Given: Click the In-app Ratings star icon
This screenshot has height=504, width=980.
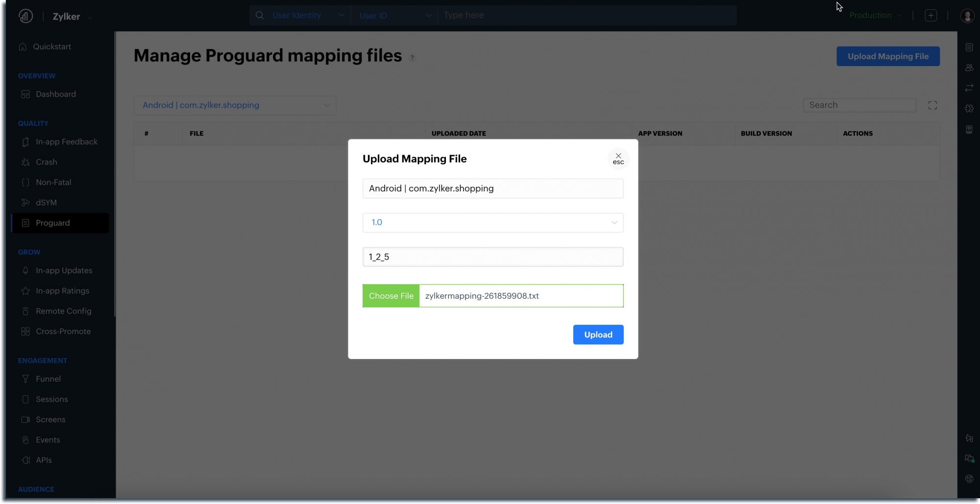Looking at the screenshot, I should coord(25,291).
